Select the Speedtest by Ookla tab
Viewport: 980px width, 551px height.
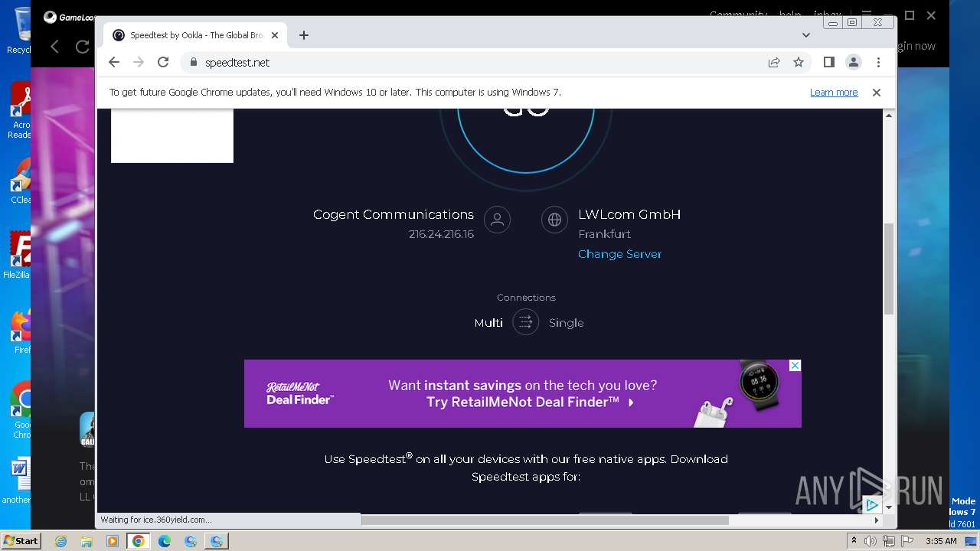(195, 35)
